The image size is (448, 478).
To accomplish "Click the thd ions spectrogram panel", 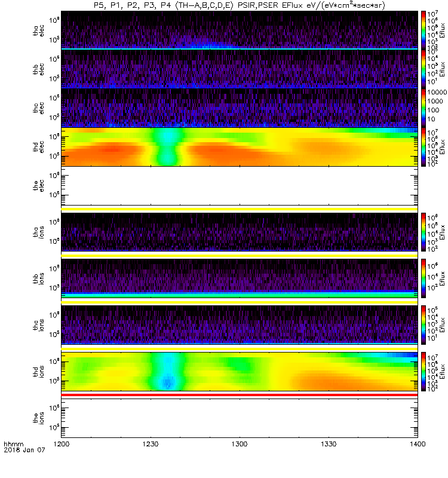I will pyautogui.click(x=240, y=372).
